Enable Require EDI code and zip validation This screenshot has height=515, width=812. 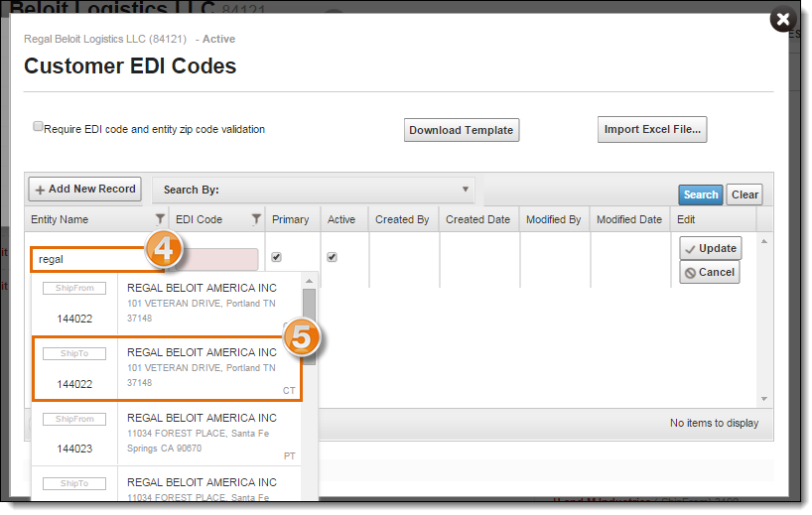pyautogui.click(x=38, y=126)
